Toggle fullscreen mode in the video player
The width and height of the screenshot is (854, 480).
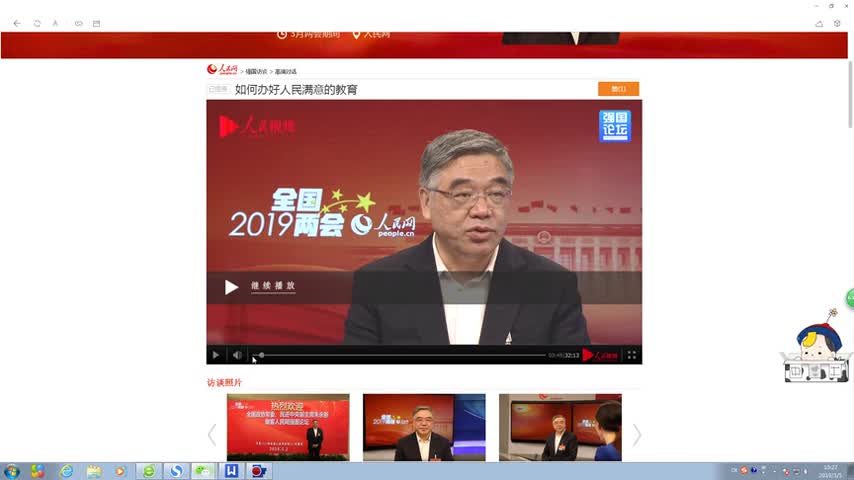click(x=631, y=355)
